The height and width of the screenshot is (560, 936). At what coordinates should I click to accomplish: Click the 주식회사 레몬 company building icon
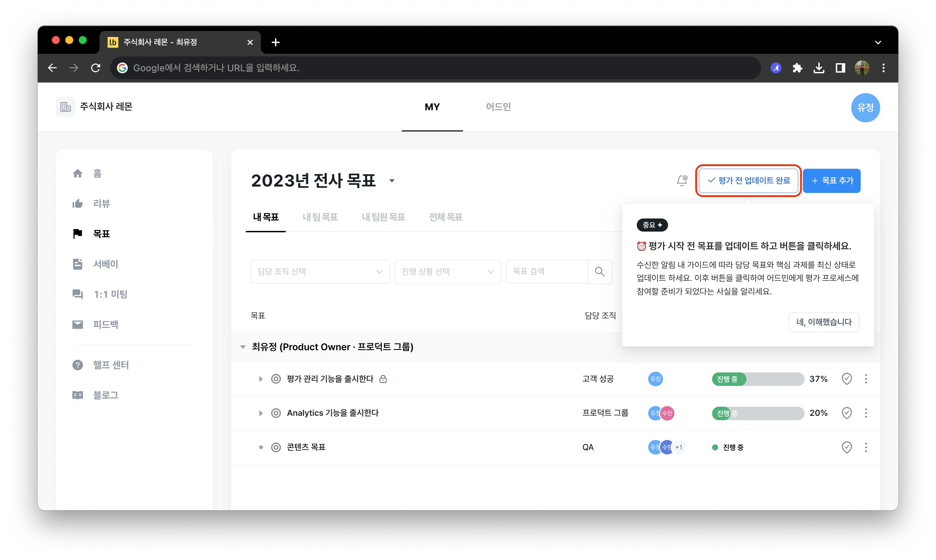[65, 107]
